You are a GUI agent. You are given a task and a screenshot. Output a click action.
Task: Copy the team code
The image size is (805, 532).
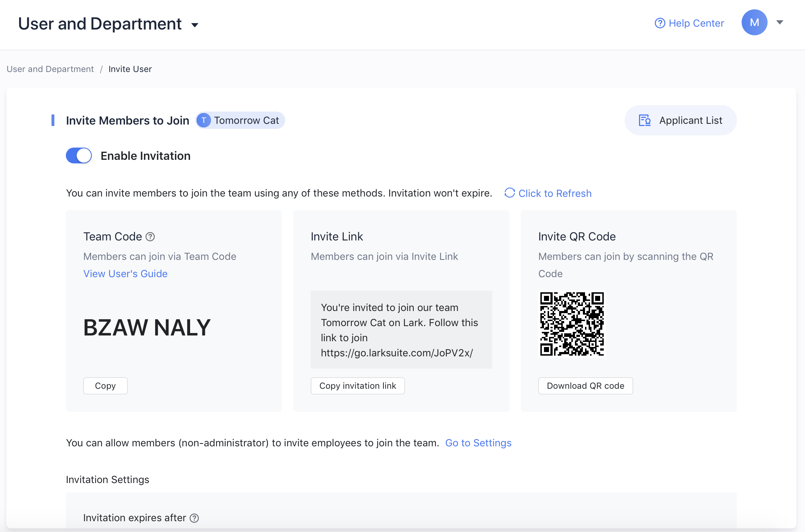pos(105,386)
